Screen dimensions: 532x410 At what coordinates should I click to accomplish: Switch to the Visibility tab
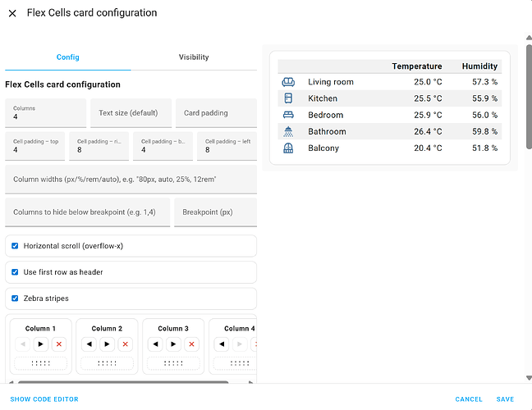coord(194,57)
